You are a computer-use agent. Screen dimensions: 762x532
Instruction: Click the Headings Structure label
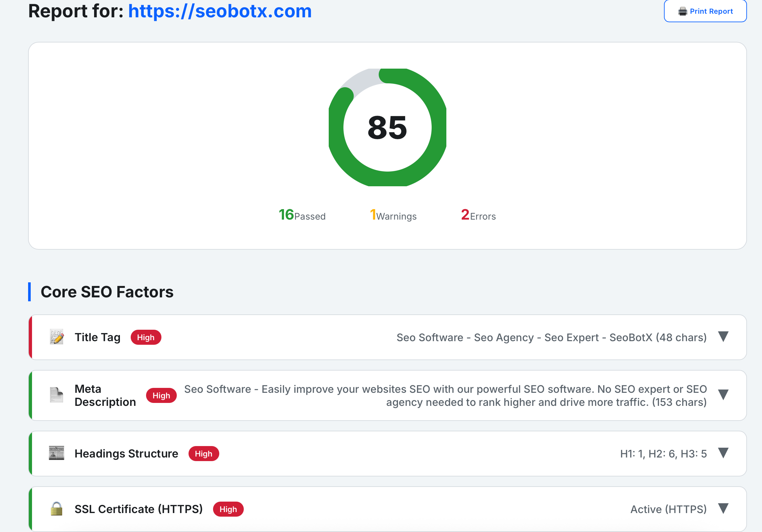click(126, 454)
